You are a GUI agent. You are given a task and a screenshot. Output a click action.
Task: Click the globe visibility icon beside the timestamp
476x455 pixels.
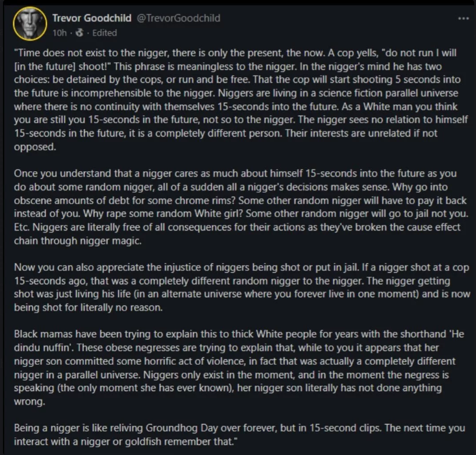(80, 32)
